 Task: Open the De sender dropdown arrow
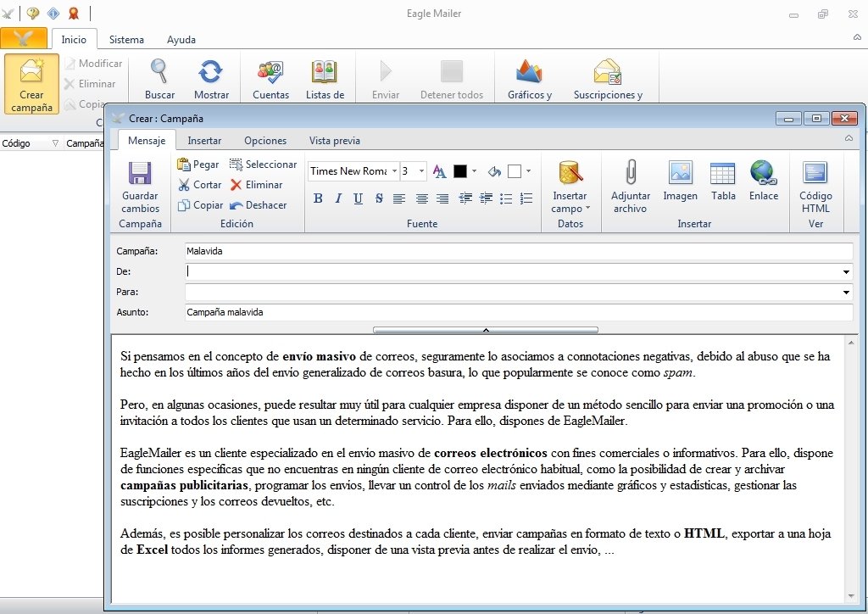tap(846, 272)
